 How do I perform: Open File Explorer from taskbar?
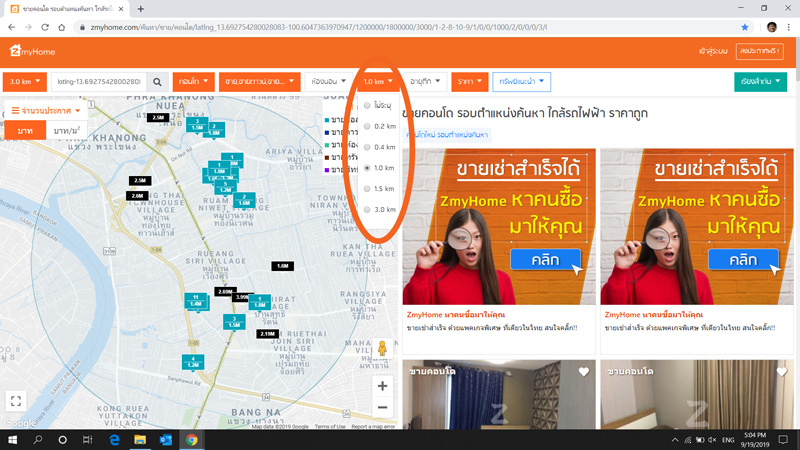(140, 440)
